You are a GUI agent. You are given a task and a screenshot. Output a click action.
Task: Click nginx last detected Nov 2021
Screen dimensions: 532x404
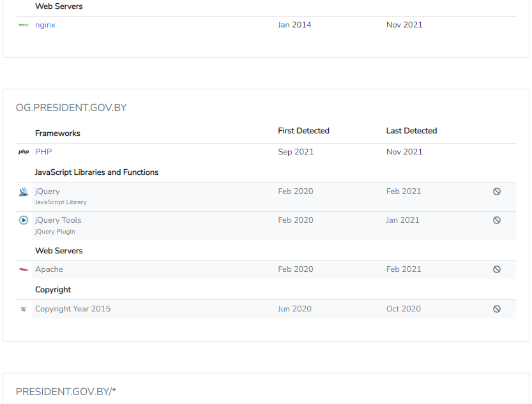coord(404,25)
